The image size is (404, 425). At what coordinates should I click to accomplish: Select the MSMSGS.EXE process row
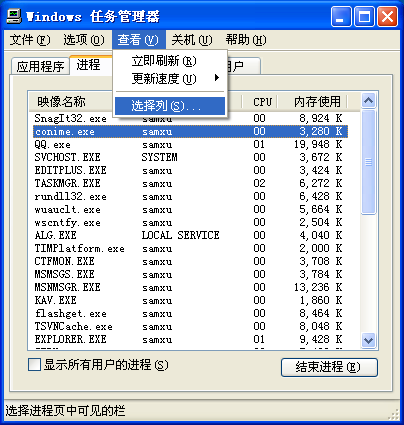[x=190, y=274]
